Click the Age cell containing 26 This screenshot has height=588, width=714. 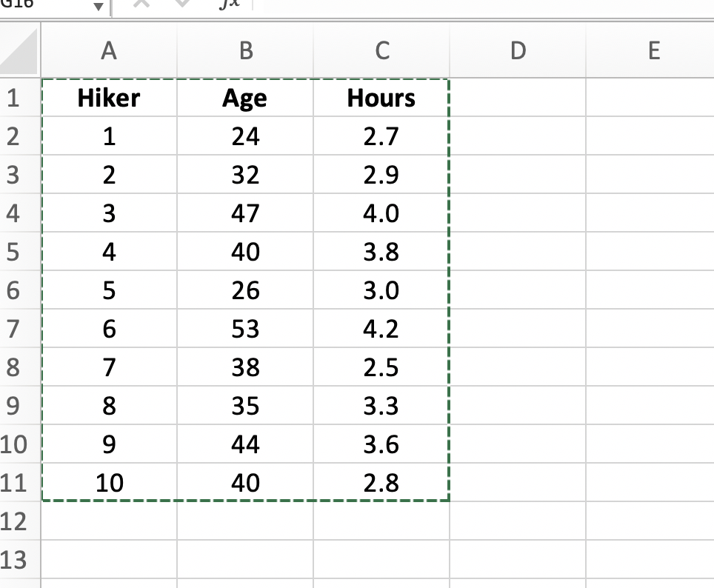click(x=245, y=290)
